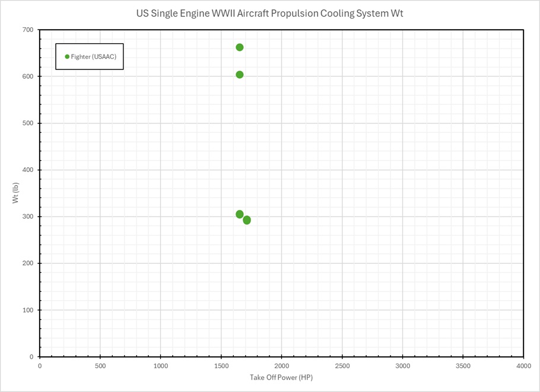Click the data point near 600 lb
The width and height of the screenshot is (540, 392).
click(x=240, y=75)
